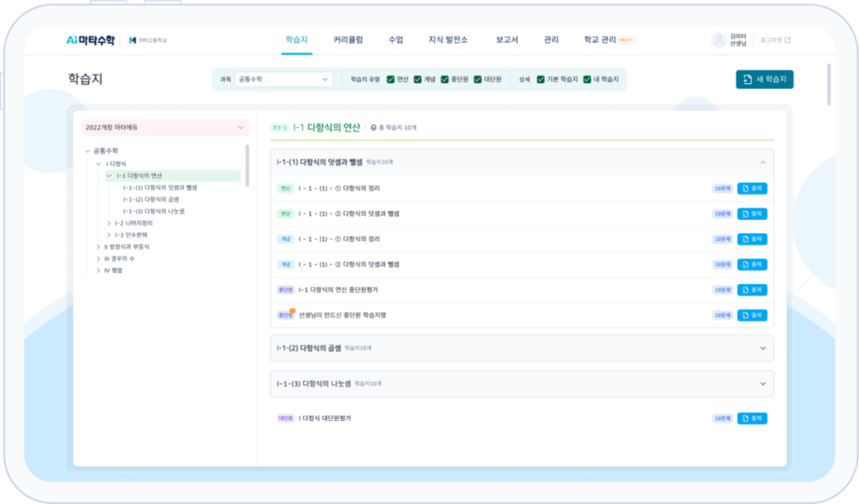Open 선생님이 만드신 중단원 학습지명 title
The image size is (859, 504).
click(x=342, y=315)
